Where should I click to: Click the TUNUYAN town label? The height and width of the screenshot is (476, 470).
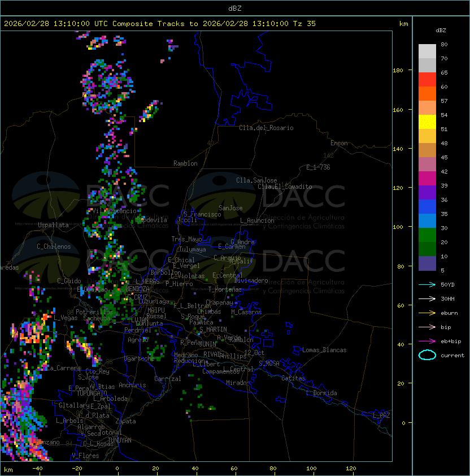point(120,440)
